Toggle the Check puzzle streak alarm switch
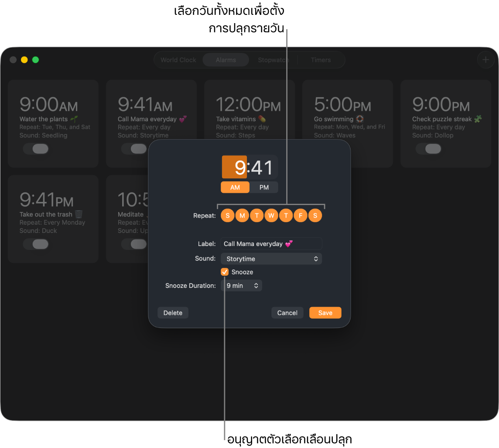499x448 pixels. pyautogui.click(x=428, y=149)
